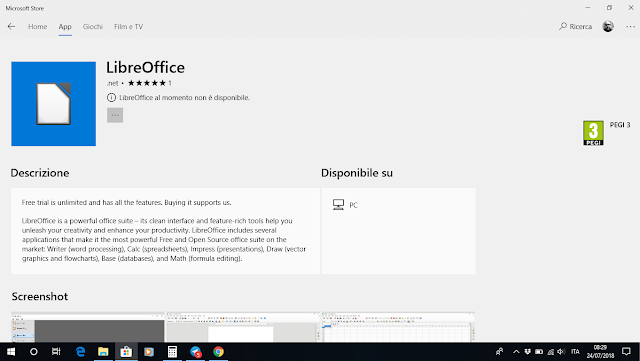
Task: Click the Dropbox tray icon
Action: (527, 352)
